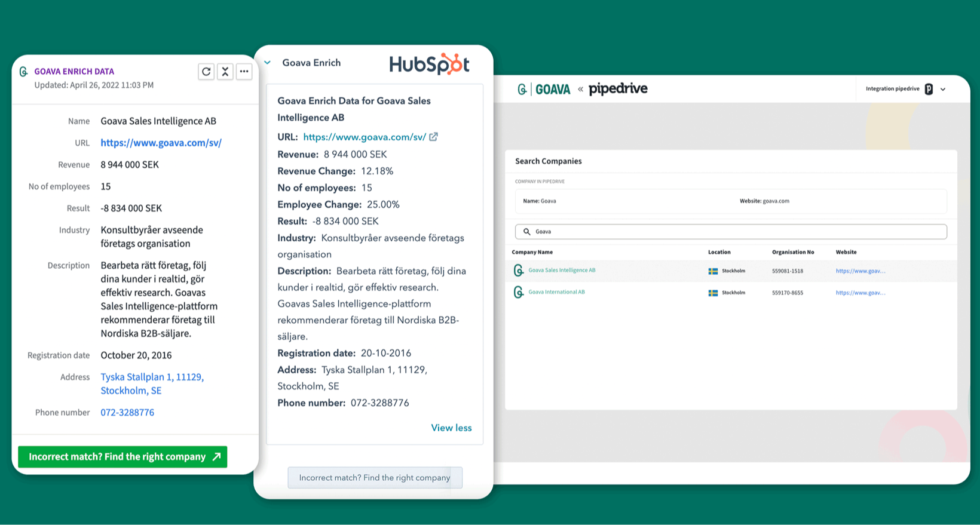Image resolution: width=980 pixels, height=525 pixels.
Task: Click external link icon beside HubSpot URL
Action: 434,137
